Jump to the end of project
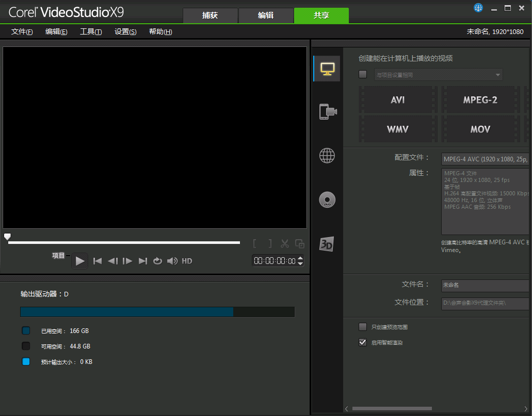 [x=143, y=261]
